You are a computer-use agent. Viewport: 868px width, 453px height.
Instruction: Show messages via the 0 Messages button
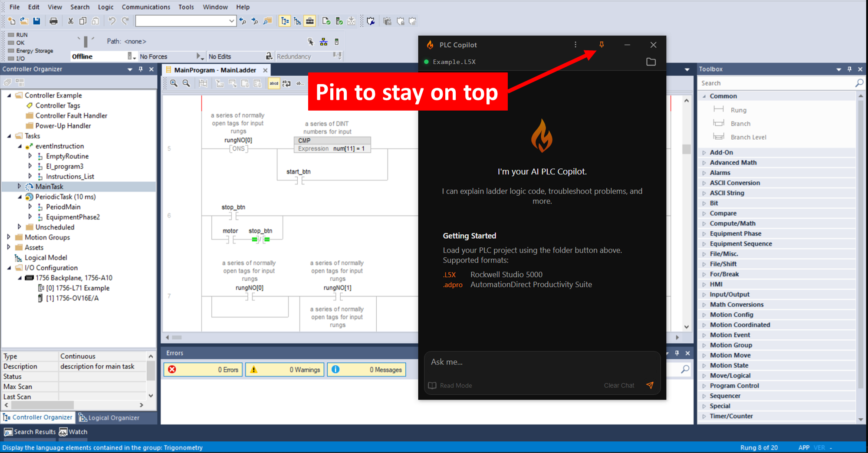(x=366, y=369)
